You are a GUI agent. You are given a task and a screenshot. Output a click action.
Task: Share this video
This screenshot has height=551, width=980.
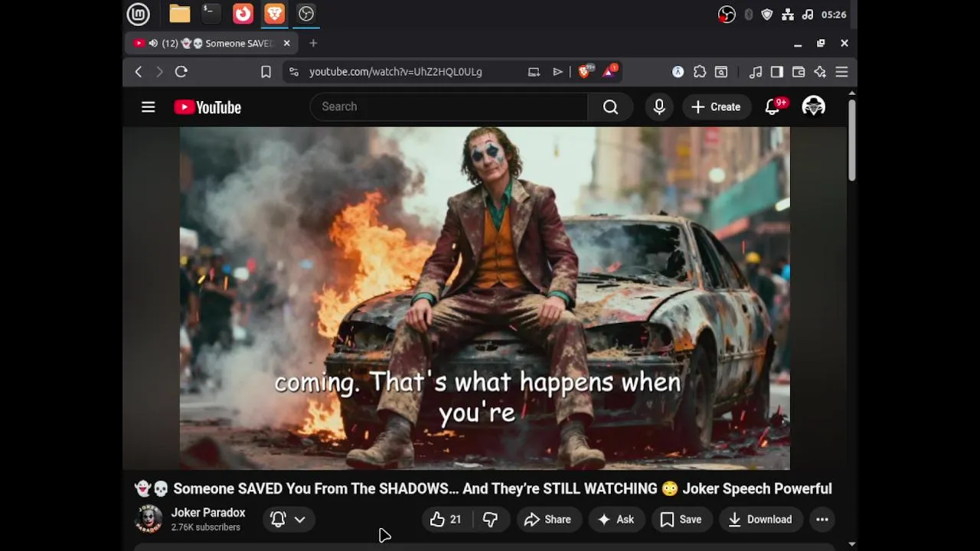click(548, 520)
